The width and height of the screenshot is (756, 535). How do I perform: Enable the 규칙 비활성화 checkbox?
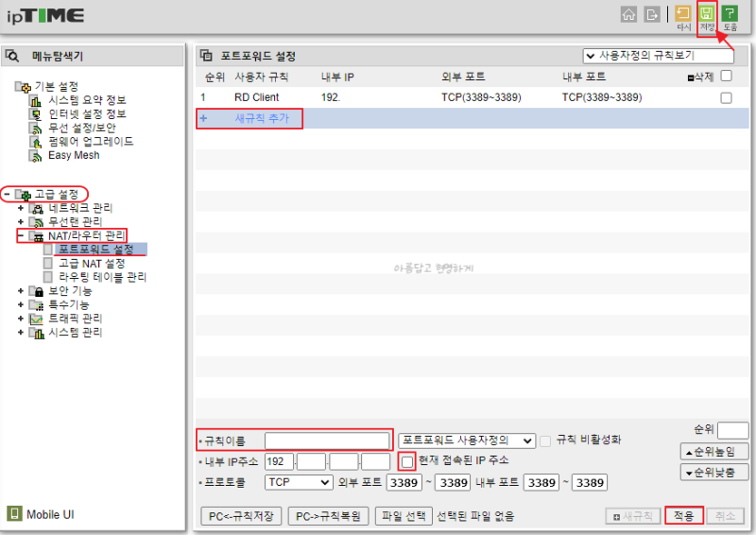(545, 440)
